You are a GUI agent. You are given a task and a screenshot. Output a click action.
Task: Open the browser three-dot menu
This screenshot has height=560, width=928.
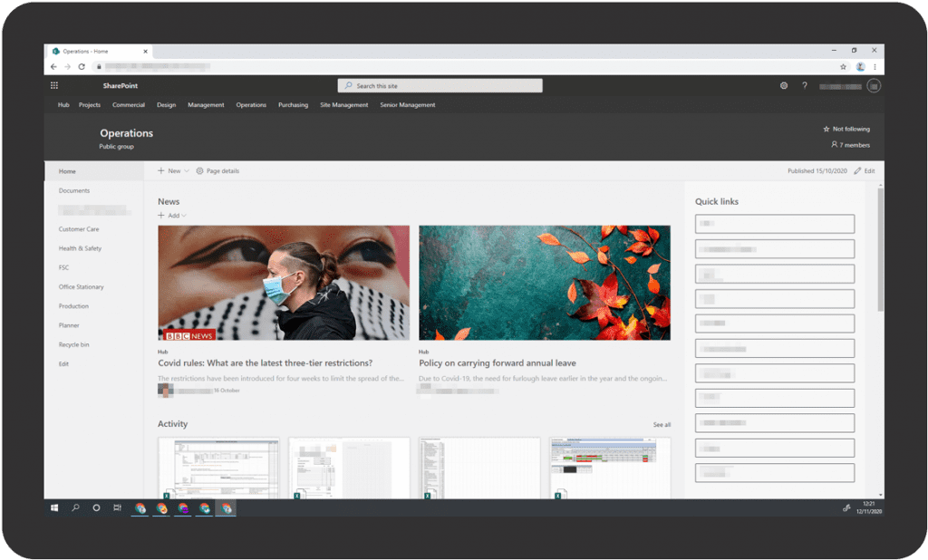pos(873,66)
